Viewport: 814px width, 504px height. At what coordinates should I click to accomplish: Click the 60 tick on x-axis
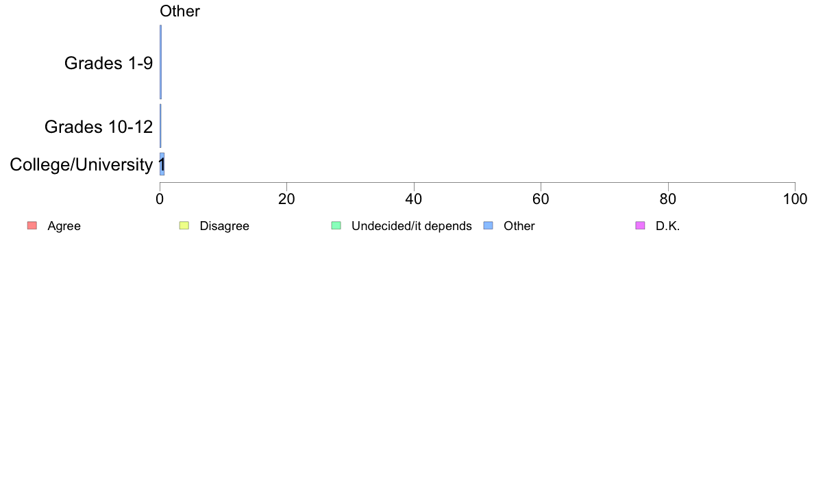point(541,199)
